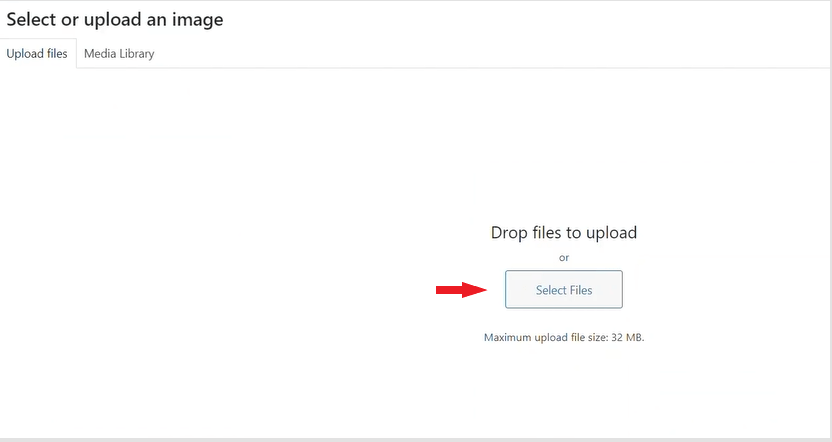Click the Select Files button

tap(564, 290)
